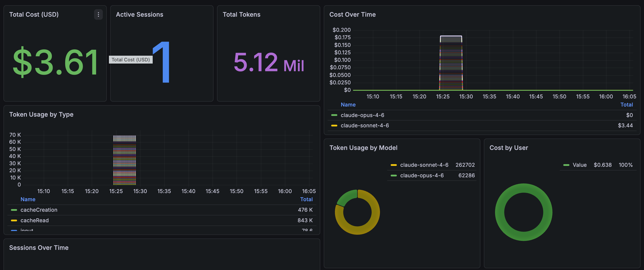
Task: Sort Token Usage by Type legend by Name
Action: 28,199
